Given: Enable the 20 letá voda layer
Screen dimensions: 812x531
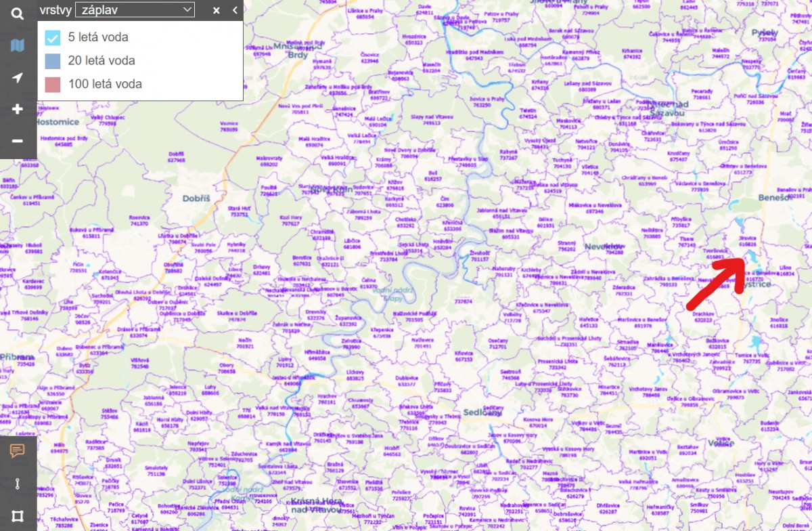Looking at the screenshot, I should (53, 61).
